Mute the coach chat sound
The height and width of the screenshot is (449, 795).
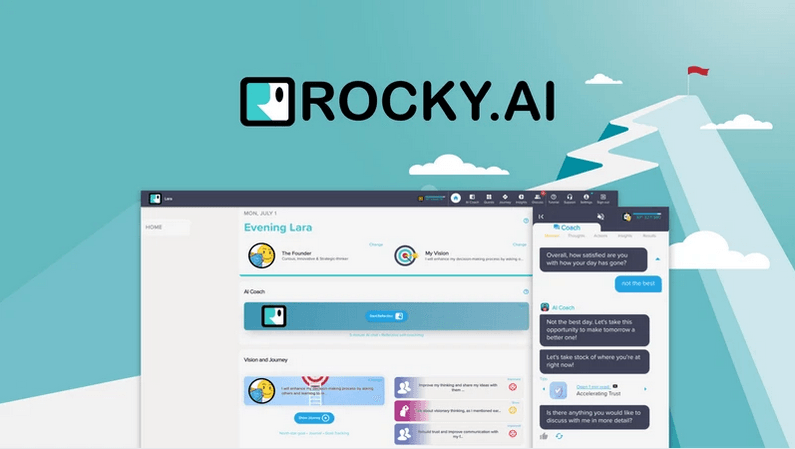tap(601, 216)
